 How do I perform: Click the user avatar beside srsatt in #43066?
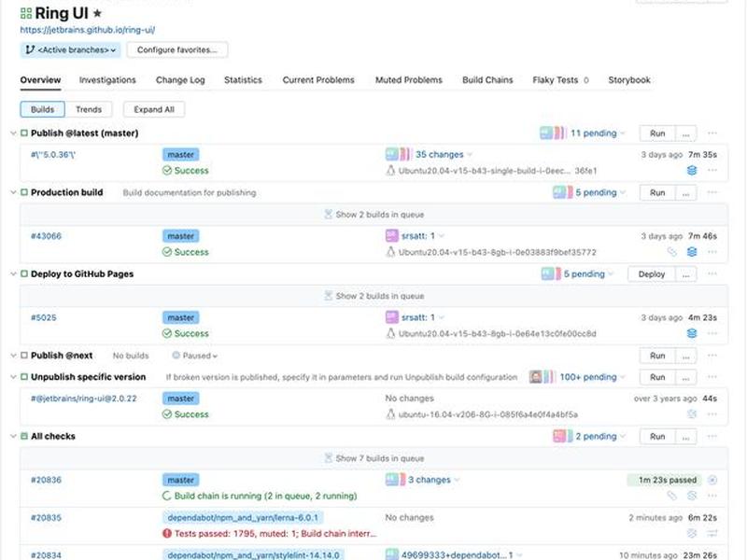pyautogui.click(x=391, y=236)
